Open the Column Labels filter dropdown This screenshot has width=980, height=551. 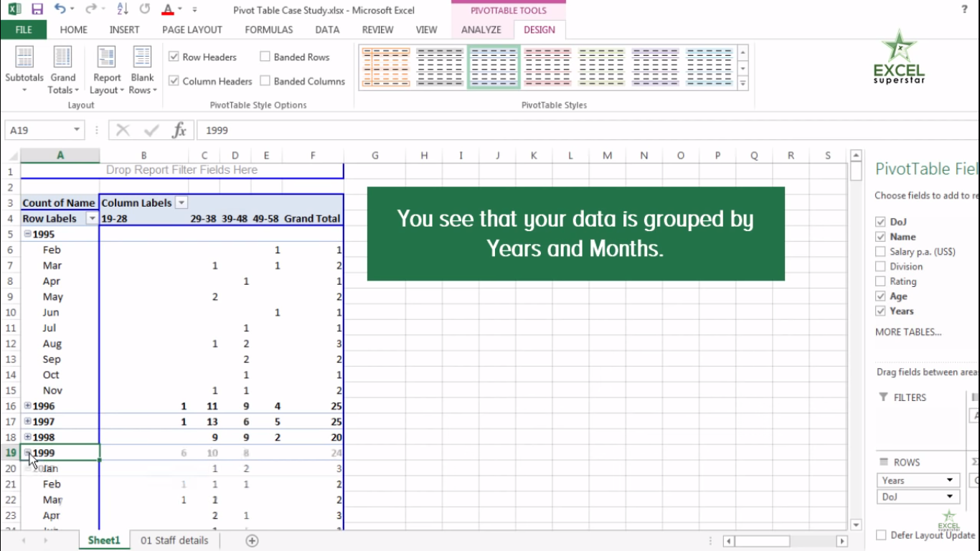182,203
